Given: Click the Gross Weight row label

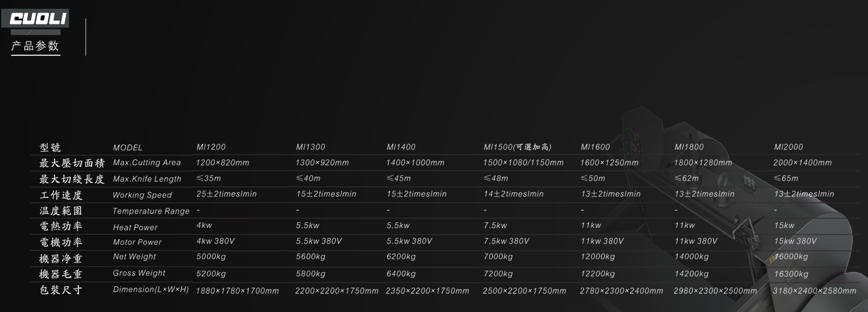Looking at the screenshot, I should [x=139, y=273].
